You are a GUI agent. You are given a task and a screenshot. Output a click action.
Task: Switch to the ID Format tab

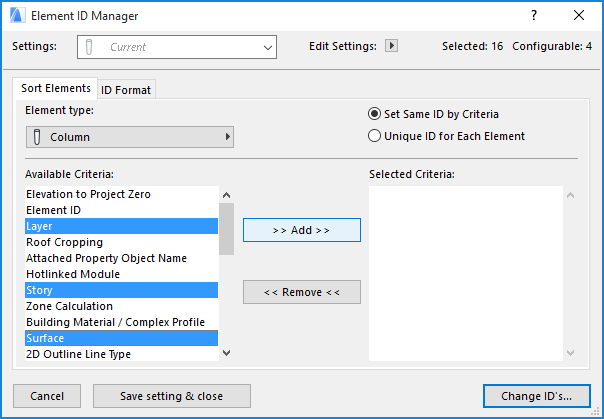coord(126,90)
